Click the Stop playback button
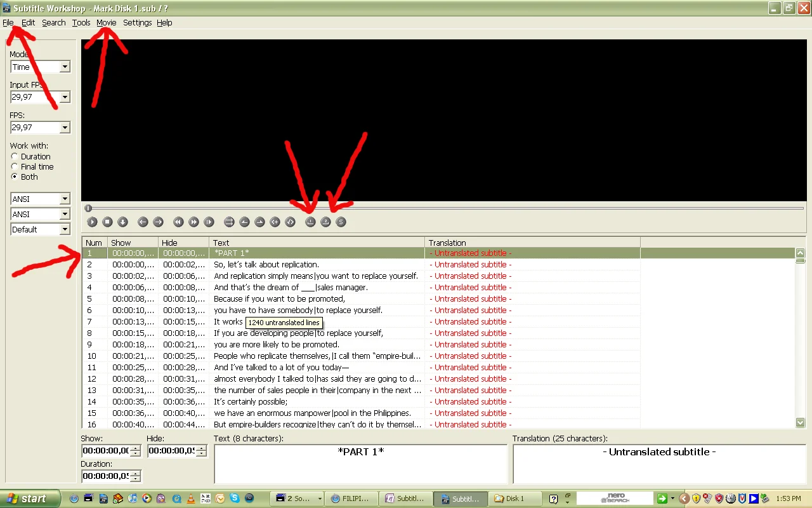 107,222
